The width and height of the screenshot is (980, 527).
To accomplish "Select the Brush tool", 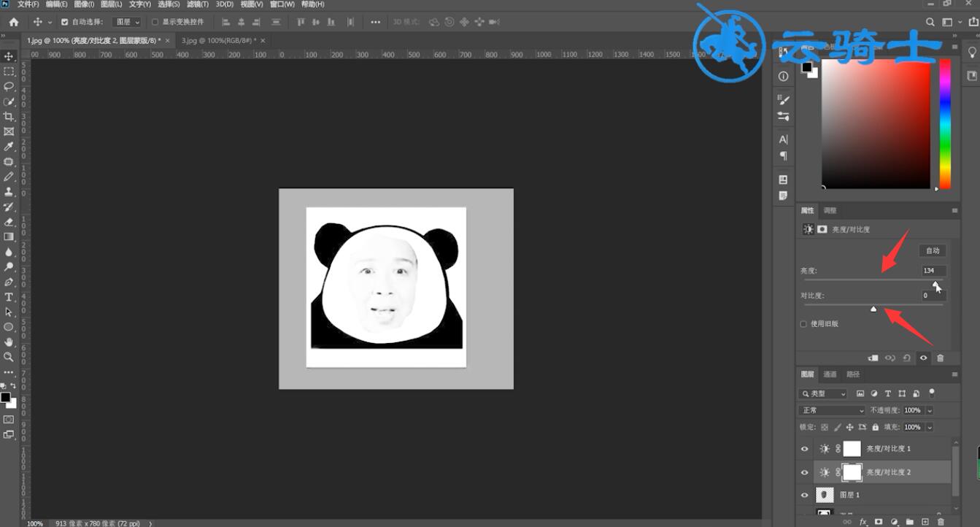I will pos(9,177).
